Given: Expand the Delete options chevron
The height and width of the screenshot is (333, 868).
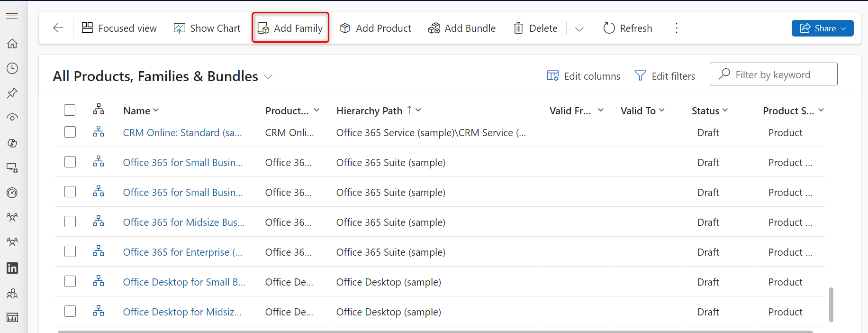Looking at the screenshot, I should coord(579,28).
